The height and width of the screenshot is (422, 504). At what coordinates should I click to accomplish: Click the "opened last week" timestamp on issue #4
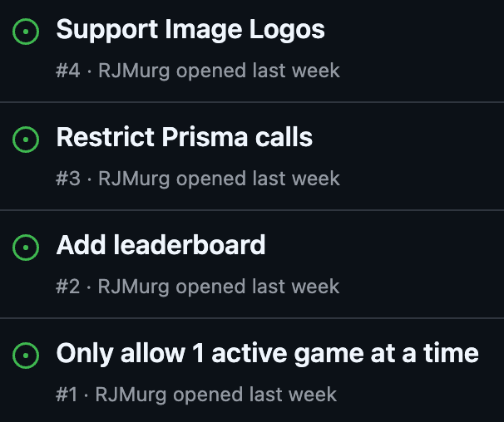pos(258,71)
